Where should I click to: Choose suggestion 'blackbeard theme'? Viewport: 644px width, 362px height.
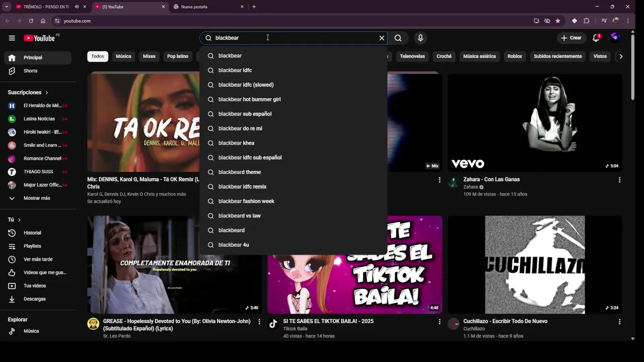point(293,172)
